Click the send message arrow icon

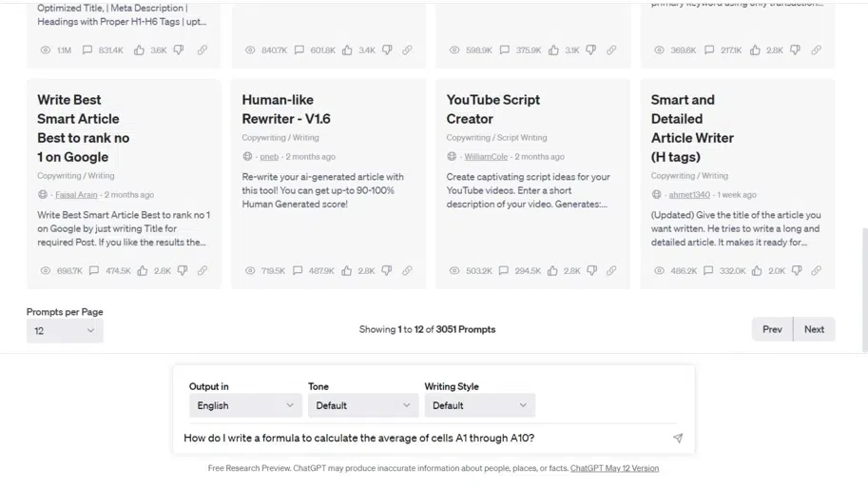point(678,439)
